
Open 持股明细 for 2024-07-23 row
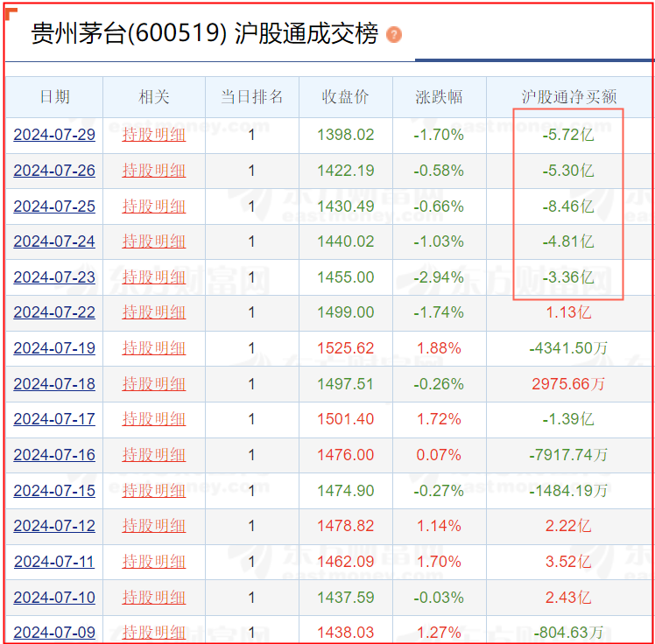tap(154, 277)
